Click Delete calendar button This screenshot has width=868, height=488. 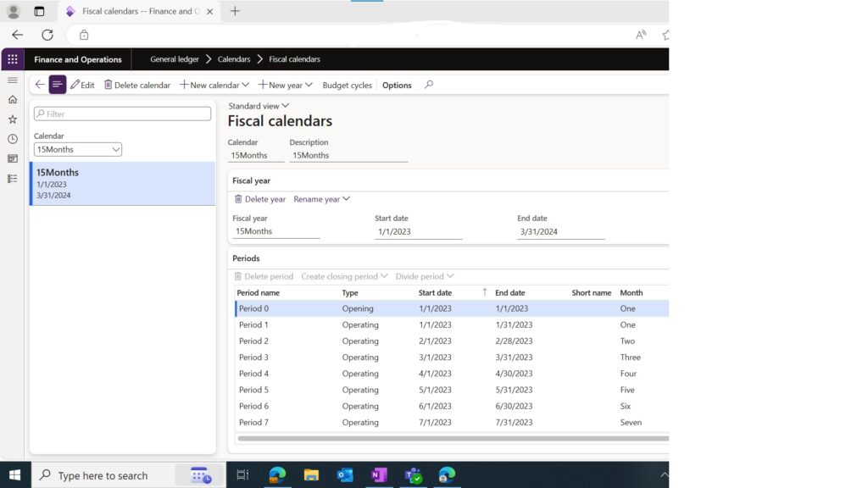click(137, 85)
